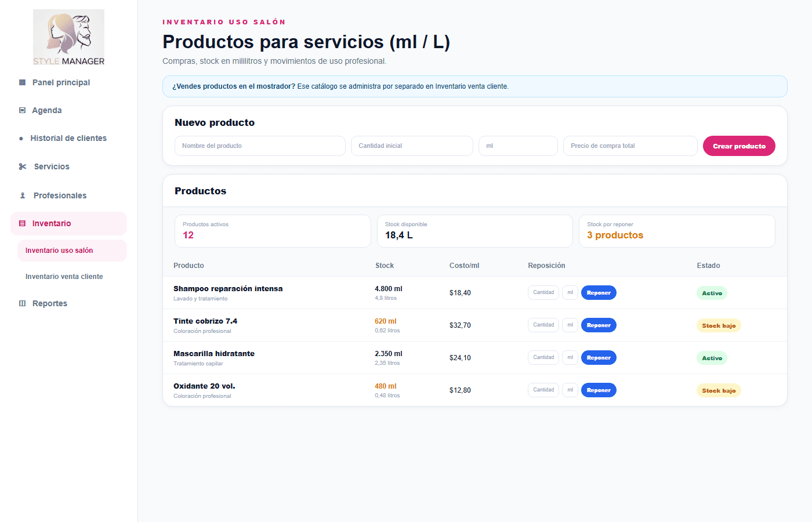Click the Cantidad inicial field
This screenshot has height=522, width=812.
pos(412,146)
